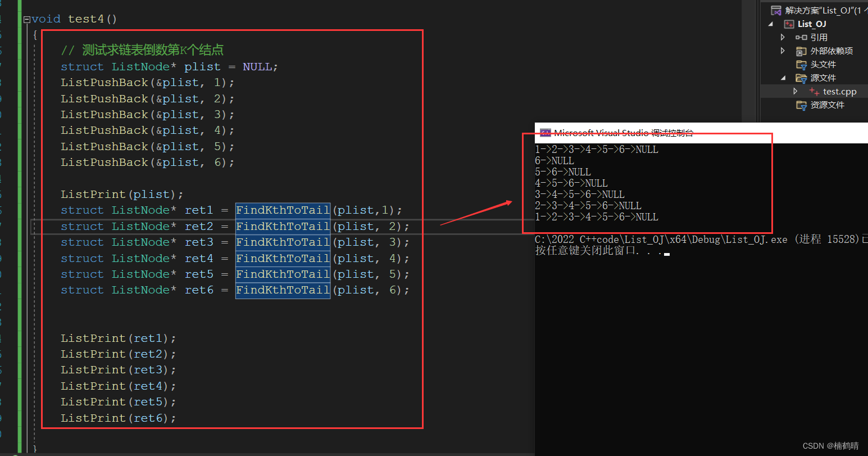Click the line "ListPrint(ret5);"
Viewport: 868px width, 456px height.
pyautogui.click(x=119, y=402)
